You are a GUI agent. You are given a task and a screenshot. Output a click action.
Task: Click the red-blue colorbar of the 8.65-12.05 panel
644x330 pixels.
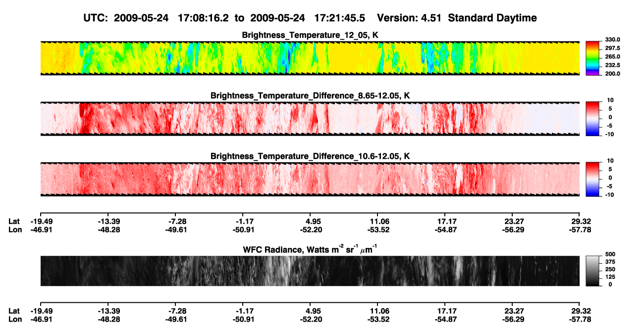[x=592, y=119]
